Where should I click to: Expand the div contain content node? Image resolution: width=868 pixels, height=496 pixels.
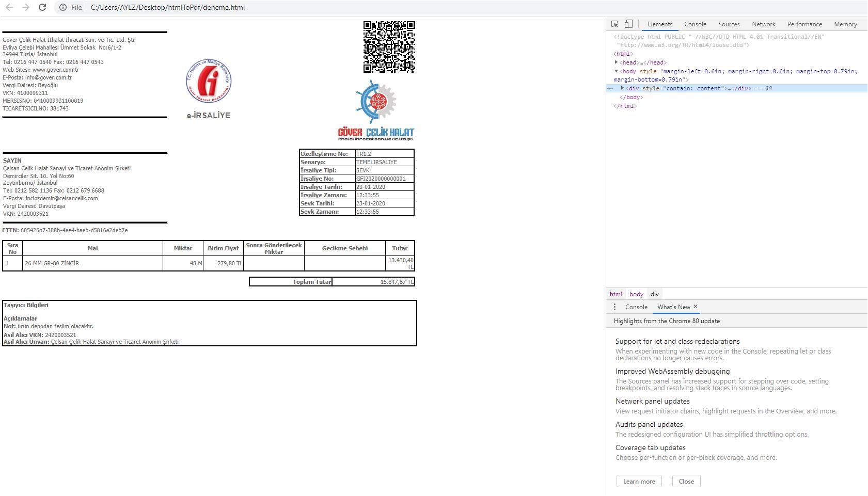coord(622,88)
